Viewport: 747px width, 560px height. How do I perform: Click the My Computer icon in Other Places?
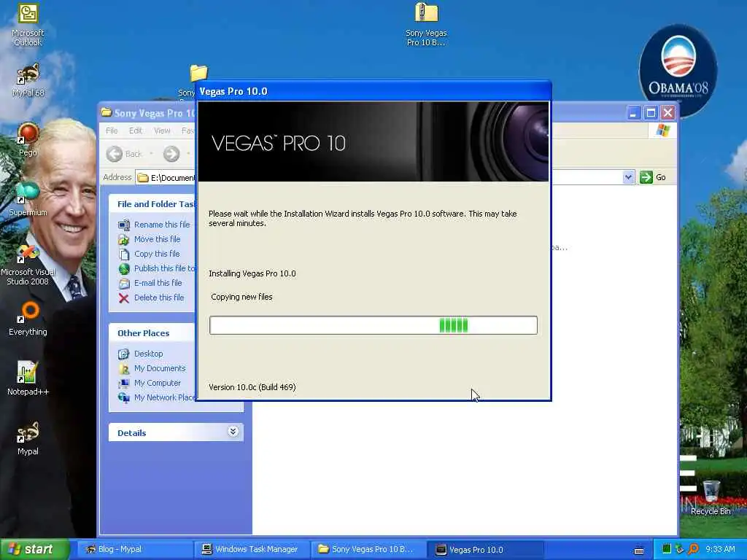tap(124, 384)
